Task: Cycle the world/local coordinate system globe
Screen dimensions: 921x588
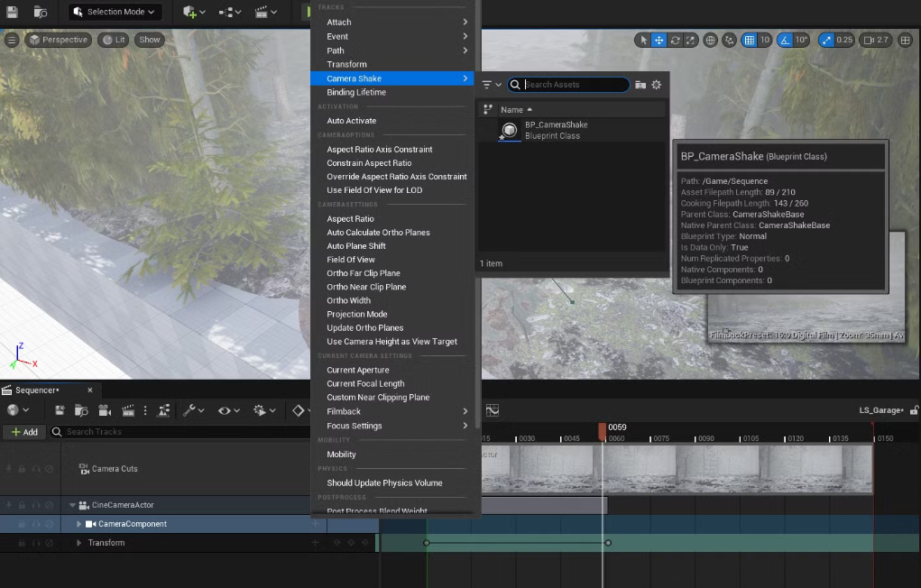Action: [710, 40]
